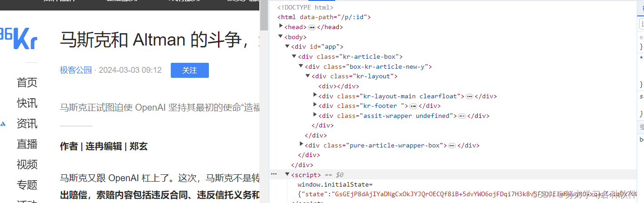Collapse the selected script node
Screen dimensions: 644x203
(287, 175)
